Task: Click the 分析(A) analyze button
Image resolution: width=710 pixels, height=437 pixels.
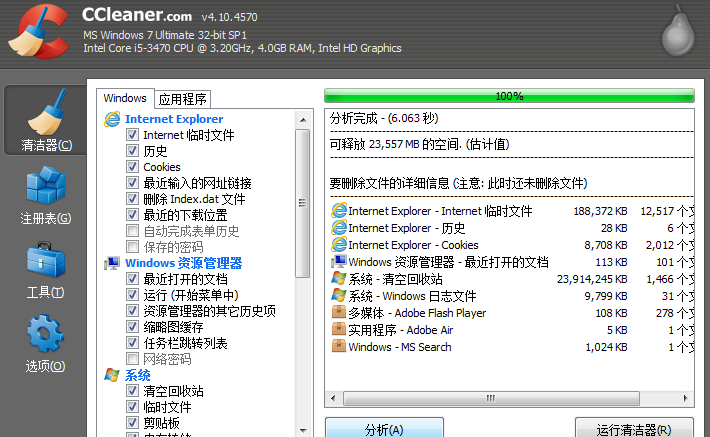Action: click(384, 427)
